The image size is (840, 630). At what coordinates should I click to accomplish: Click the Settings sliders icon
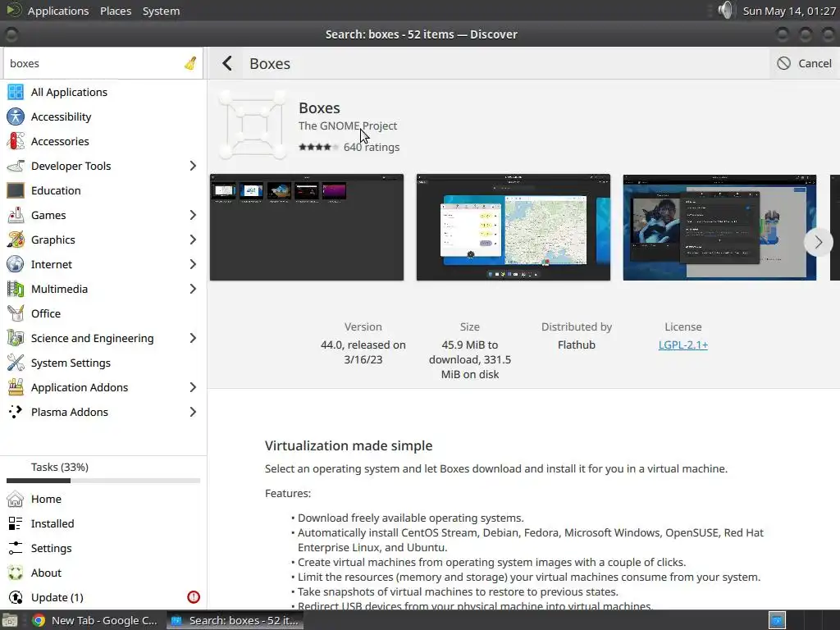pyautogui.click(x=16, y=549)
